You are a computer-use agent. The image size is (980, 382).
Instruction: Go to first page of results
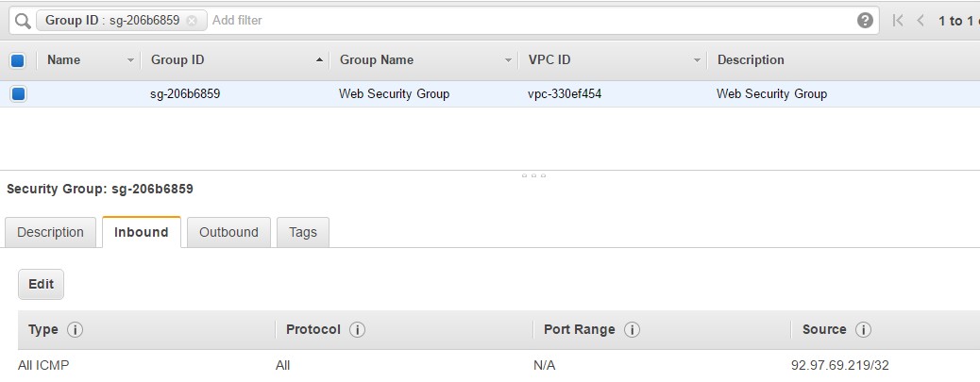pyautogui.click(x=898, y=21)
